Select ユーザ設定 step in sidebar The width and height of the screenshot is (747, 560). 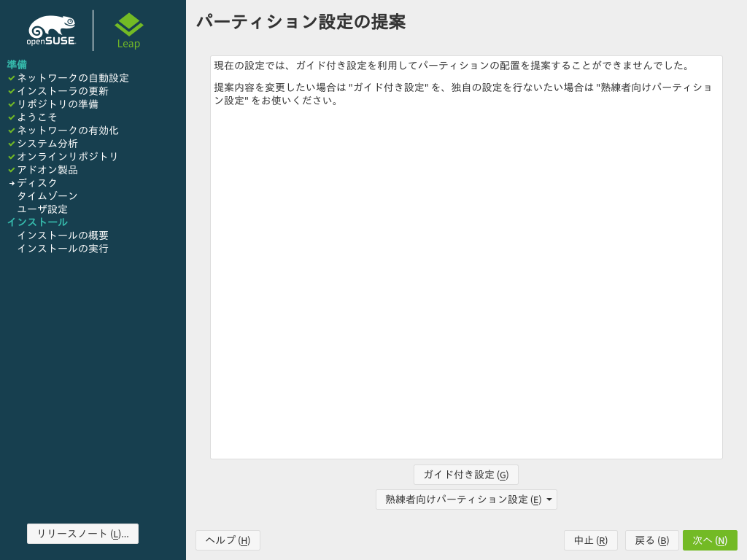[x=42, y=209]
